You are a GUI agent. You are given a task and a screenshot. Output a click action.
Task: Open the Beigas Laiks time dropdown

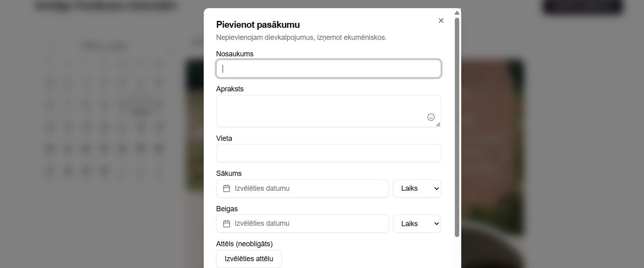(x=417, y=224)
